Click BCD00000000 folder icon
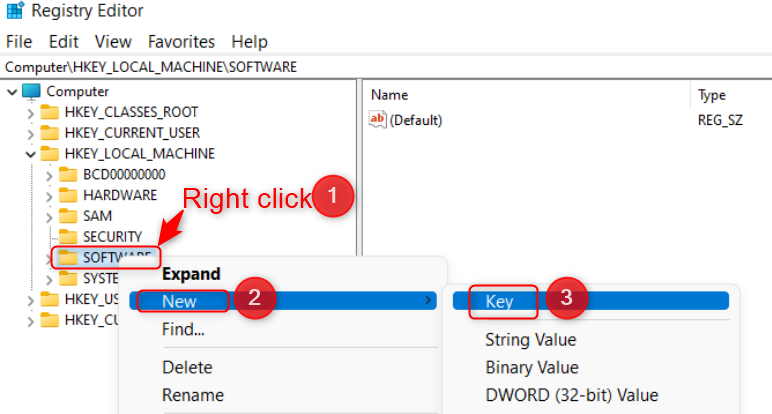The height and width of the screenshot is (414, 772). (x=67, y=174)
